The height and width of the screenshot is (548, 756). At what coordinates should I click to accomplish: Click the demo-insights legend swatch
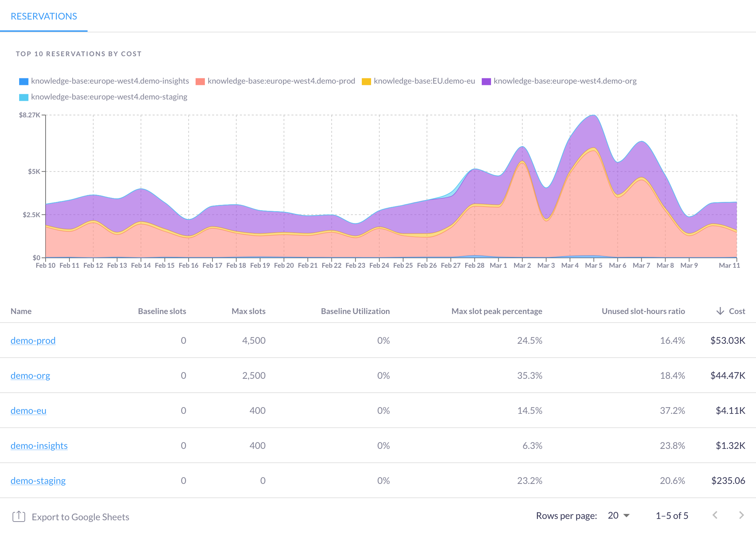(23, 81)
